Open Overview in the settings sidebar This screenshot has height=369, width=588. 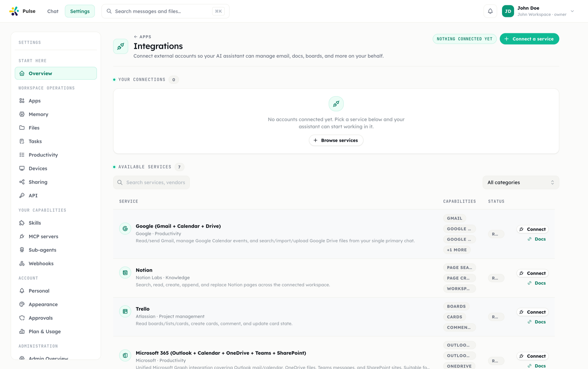pos(56,73)
